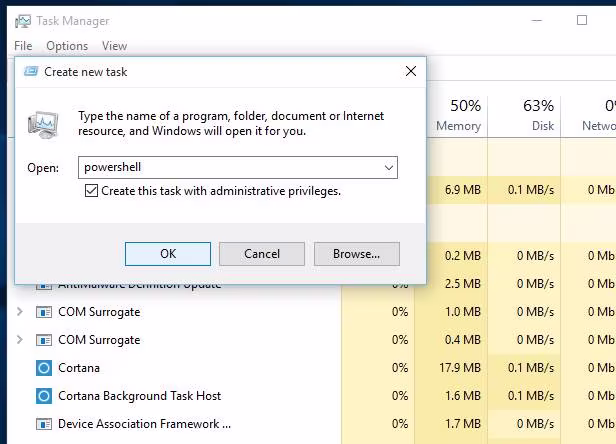Click the Cancel button

coord(262,254)
